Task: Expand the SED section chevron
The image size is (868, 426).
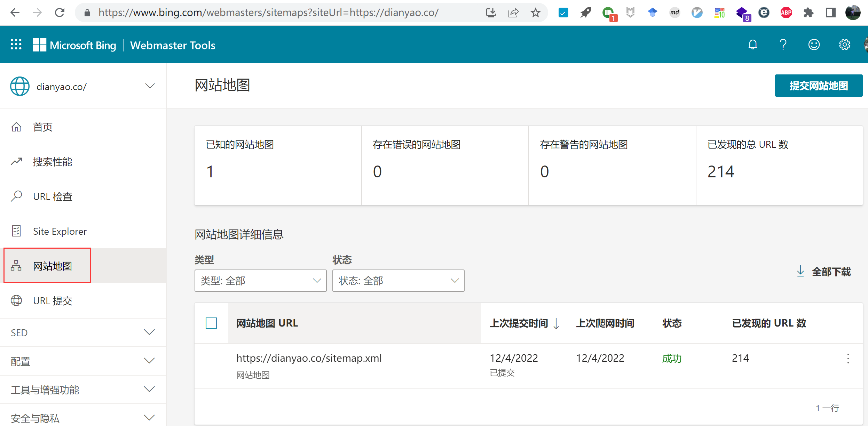Action: [150, 332]
